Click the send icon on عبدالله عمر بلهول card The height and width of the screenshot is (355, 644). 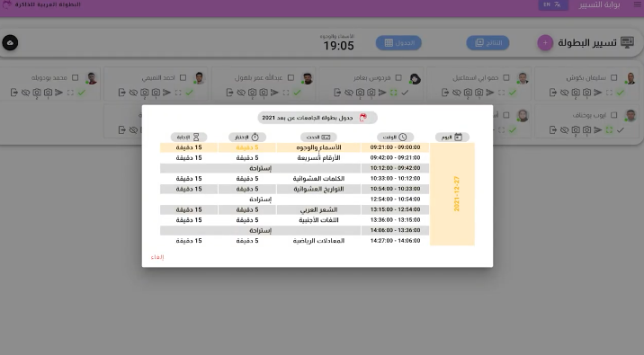274,93
